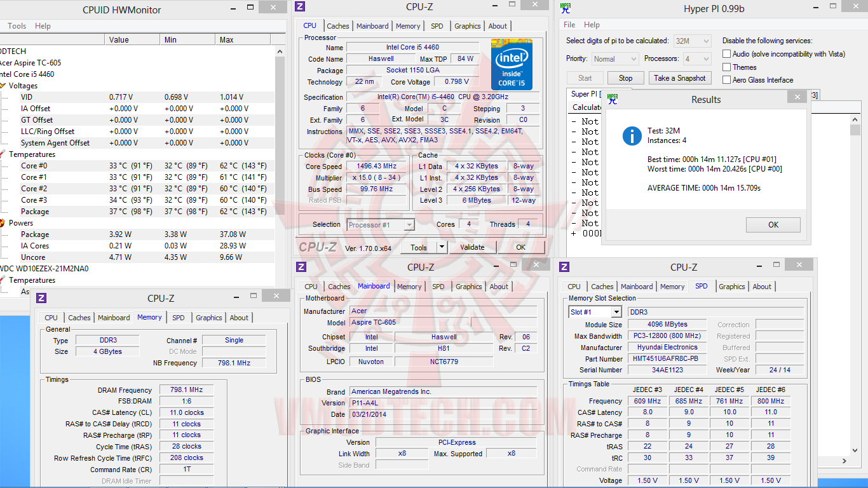Click the Serial Number value 34AE1123
This screenshot has width=868, height=488.
click(667, 370)
